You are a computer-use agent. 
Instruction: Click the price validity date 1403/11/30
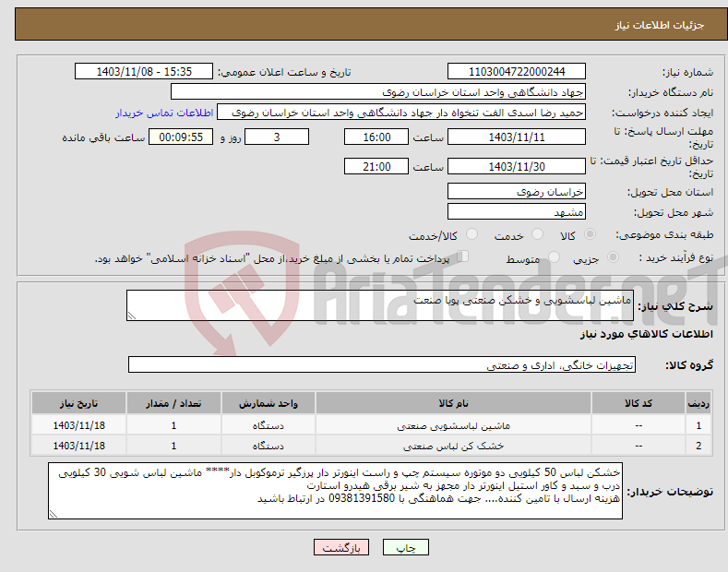517,166
